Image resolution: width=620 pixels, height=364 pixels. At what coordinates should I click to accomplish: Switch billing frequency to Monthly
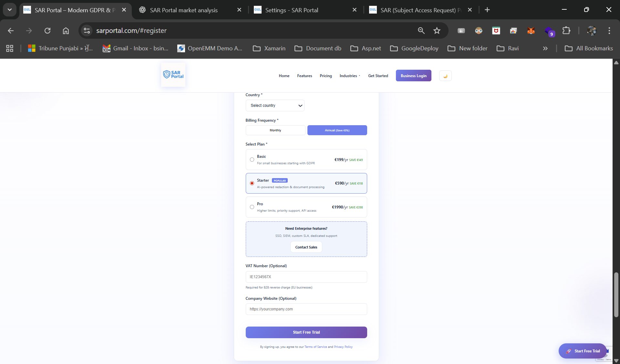(x=275, y=130)
